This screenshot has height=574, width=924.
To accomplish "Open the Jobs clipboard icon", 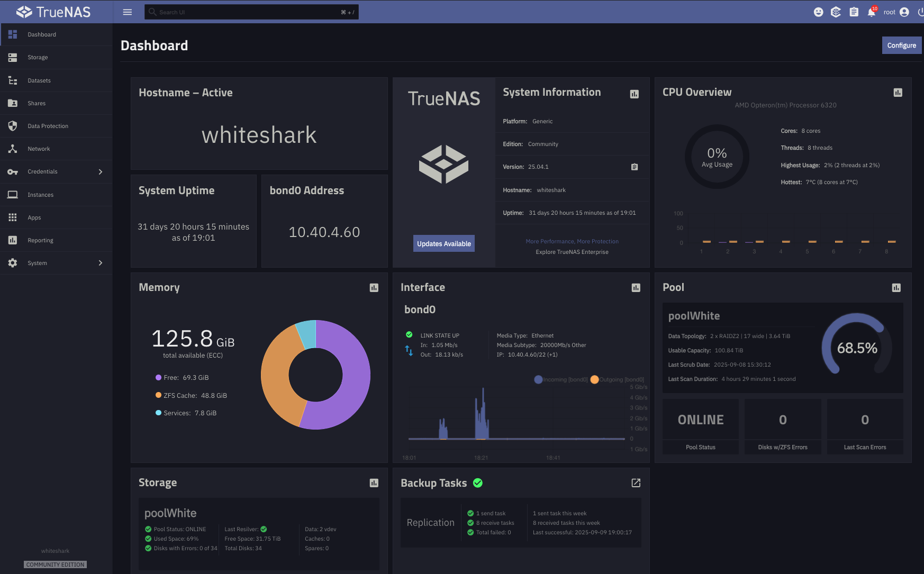I will coord(854,12).
